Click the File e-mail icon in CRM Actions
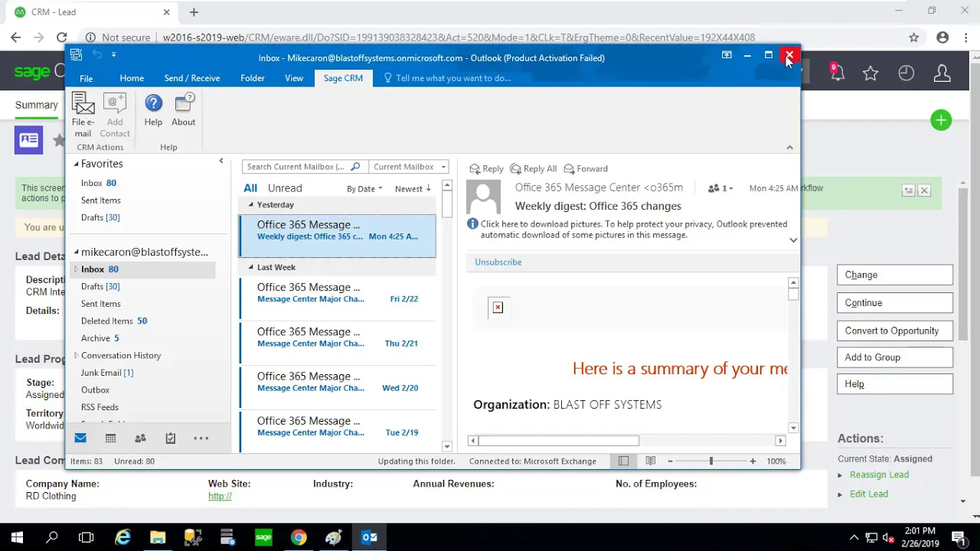 click(x=83, y=115)
